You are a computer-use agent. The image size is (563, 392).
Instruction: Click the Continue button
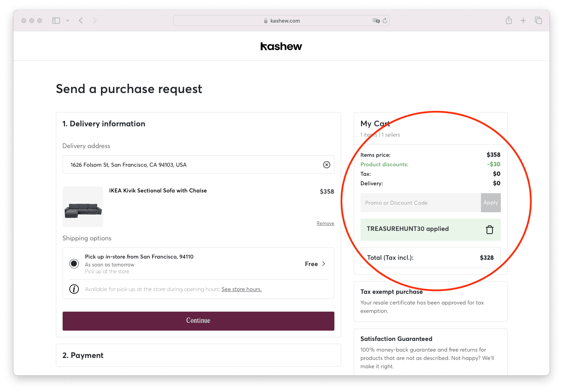click(198, 321)
